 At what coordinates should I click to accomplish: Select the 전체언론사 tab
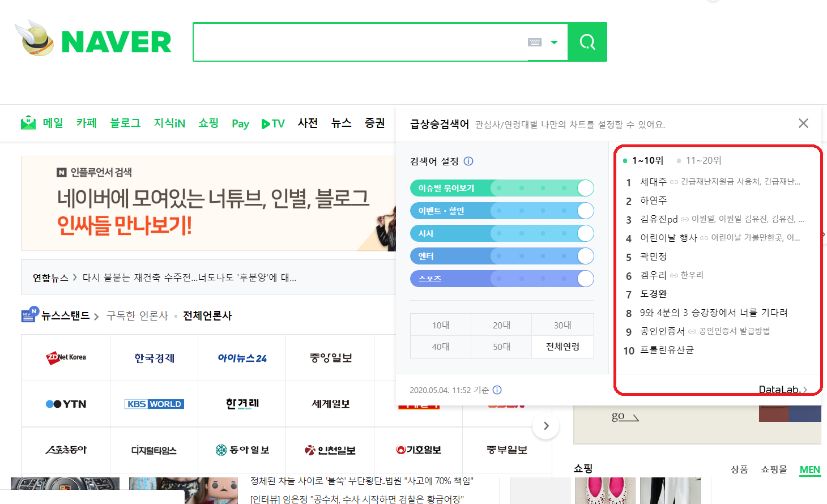pyautogui.click(x=207, y=316)
